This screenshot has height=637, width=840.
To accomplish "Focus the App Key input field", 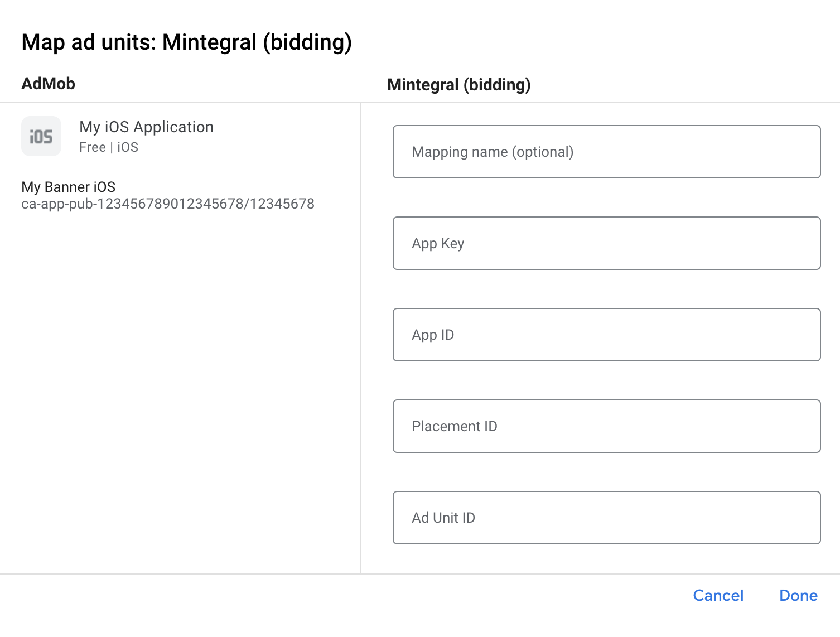I will click(x=606, y=243).
